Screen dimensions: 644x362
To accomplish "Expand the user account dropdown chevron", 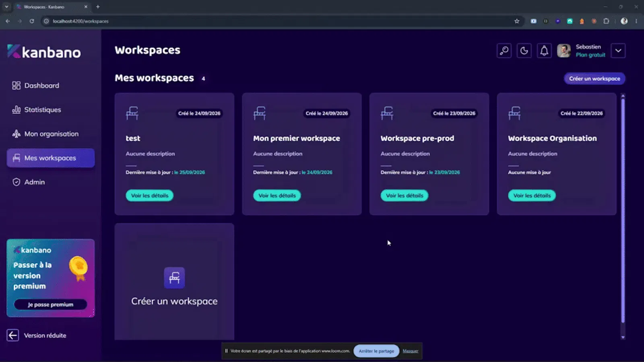I will [618, 51].
